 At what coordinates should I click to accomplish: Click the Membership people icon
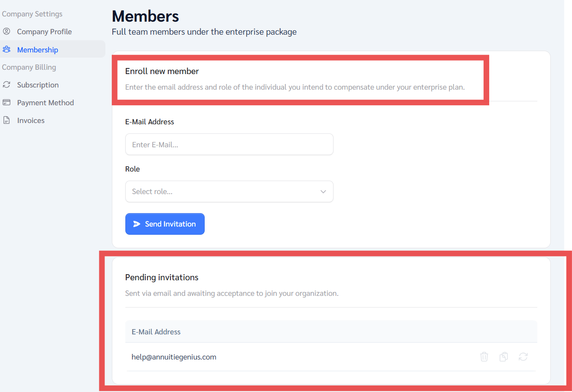pos(7,49)
